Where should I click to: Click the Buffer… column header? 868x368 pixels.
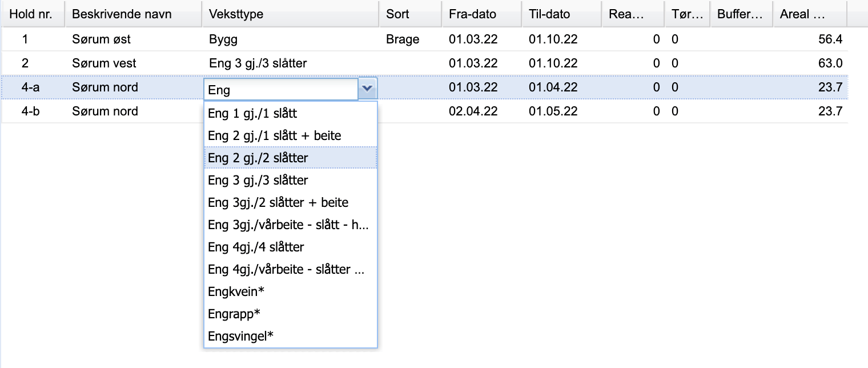coord(742,14)
